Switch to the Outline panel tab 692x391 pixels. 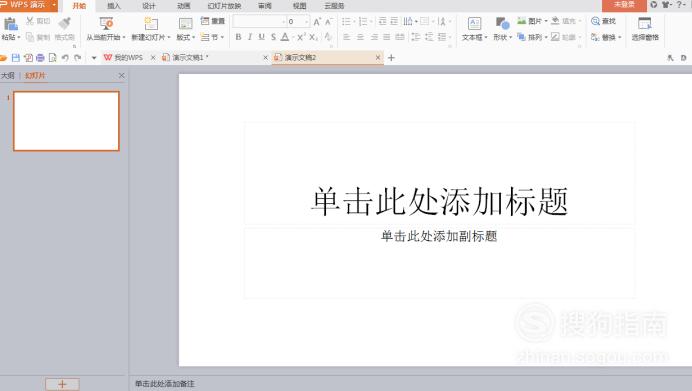8,76
